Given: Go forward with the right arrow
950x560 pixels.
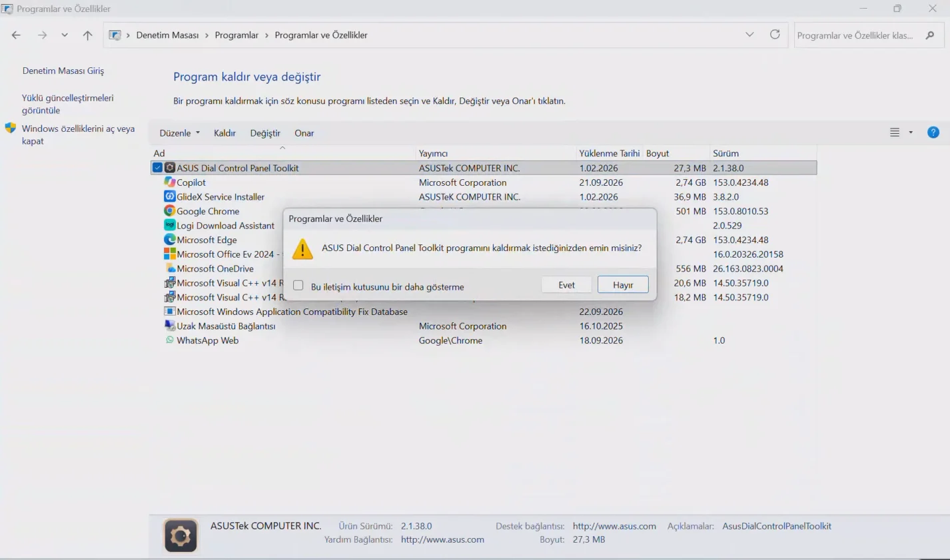Looking at the screenshot, I should [43, 35].
